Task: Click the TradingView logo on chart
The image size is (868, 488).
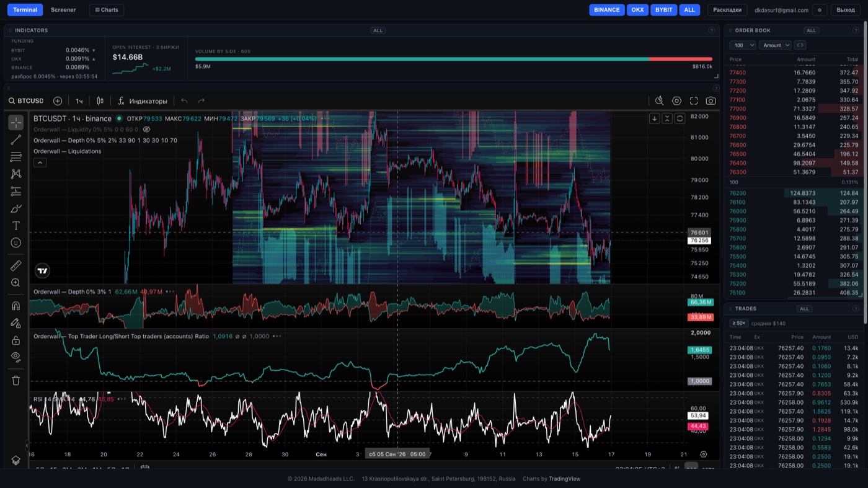Action: pyautogui.click(x=42, y=270)
